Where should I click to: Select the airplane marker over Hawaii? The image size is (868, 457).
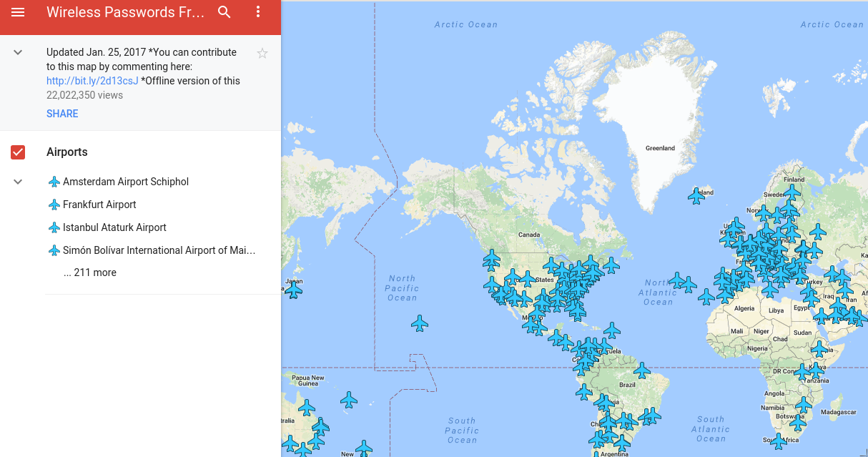420,323
